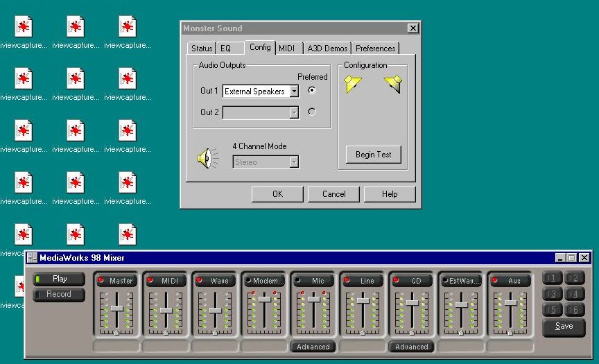Image resolution: width=599 pixels, height=364 pixels.
Task: Click the Line balance slider thumb
Action: 363,333
